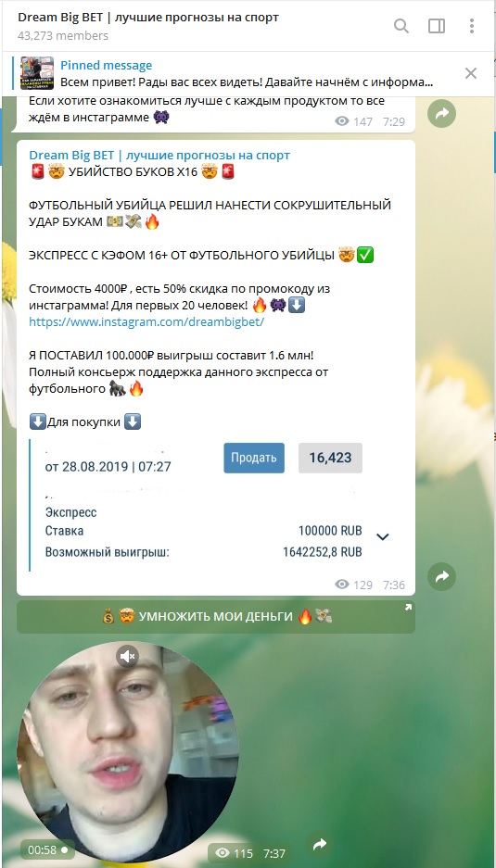Click the pinned message thumbnail image

[37, 73]
